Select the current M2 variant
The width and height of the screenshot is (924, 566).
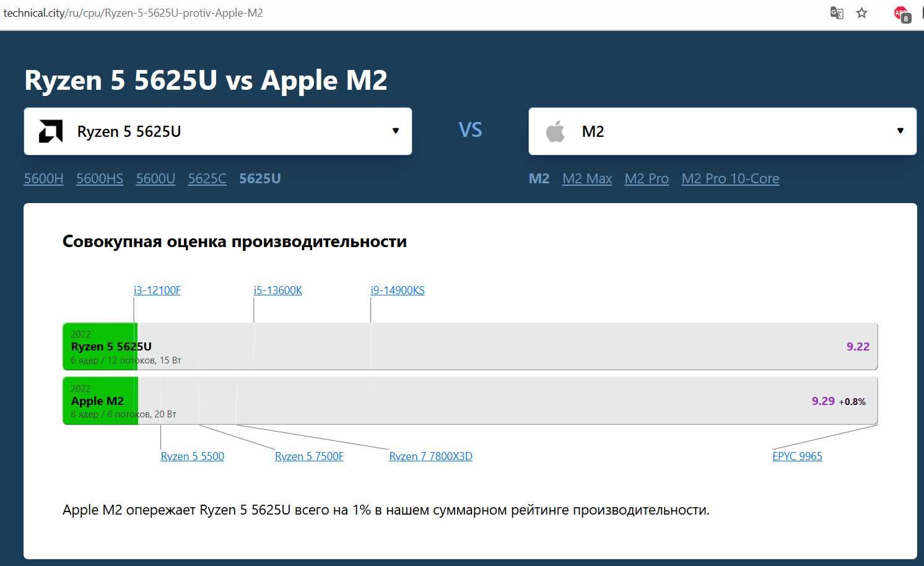(x=539, y=178)
